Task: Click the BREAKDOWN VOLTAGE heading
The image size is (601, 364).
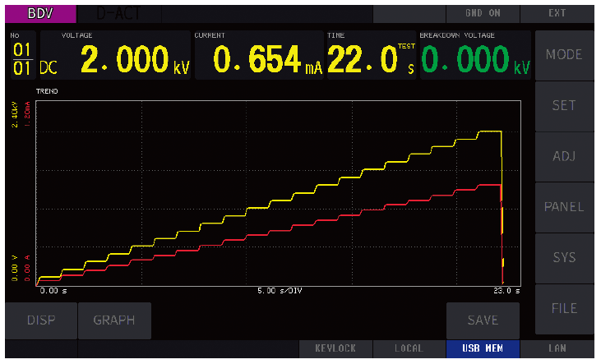Action: [x=457, y=35]
